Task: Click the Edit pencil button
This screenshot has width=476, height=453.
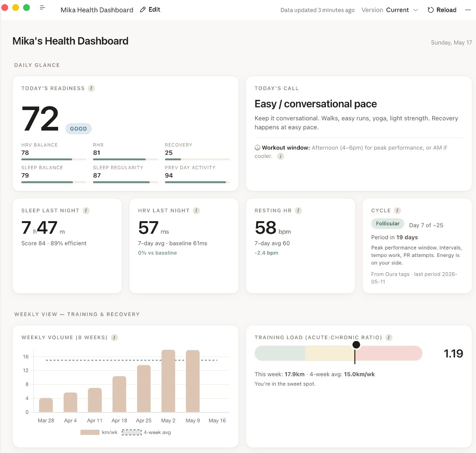Action: tap(150, 10)
